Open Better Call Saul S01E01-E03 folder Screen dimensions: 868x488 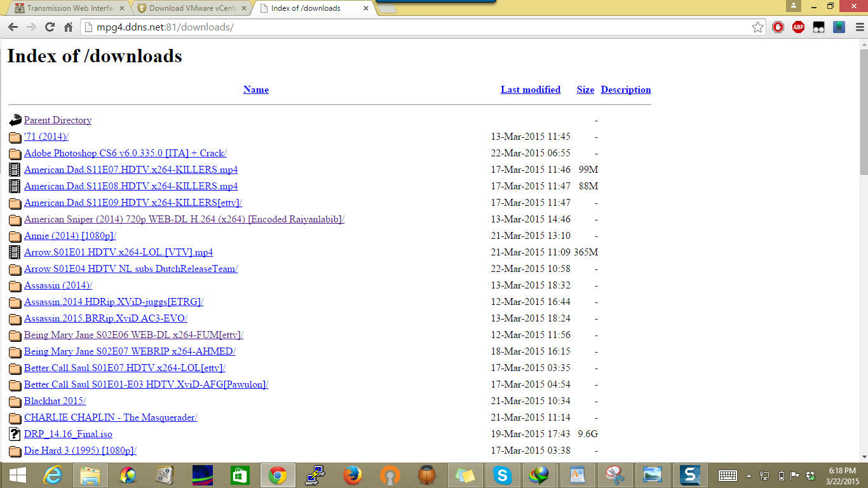(x=146, y=384)
